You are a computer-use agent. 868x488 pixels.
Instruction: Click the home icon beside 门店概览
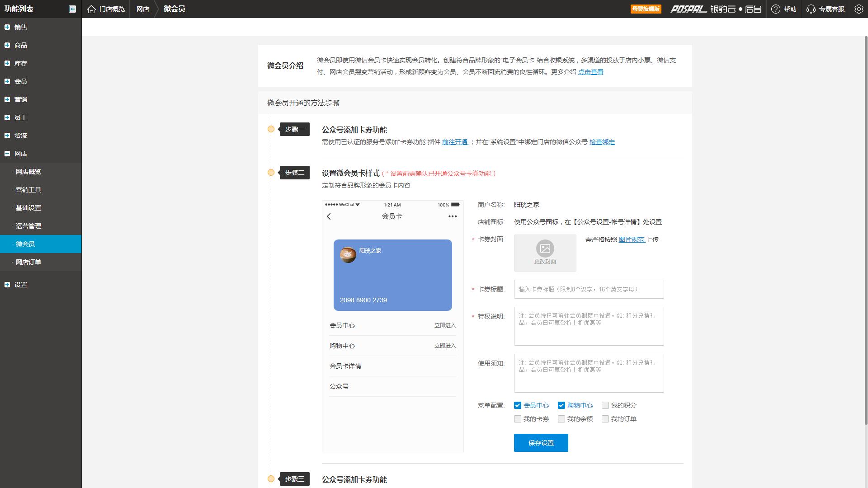coord(91,9)
